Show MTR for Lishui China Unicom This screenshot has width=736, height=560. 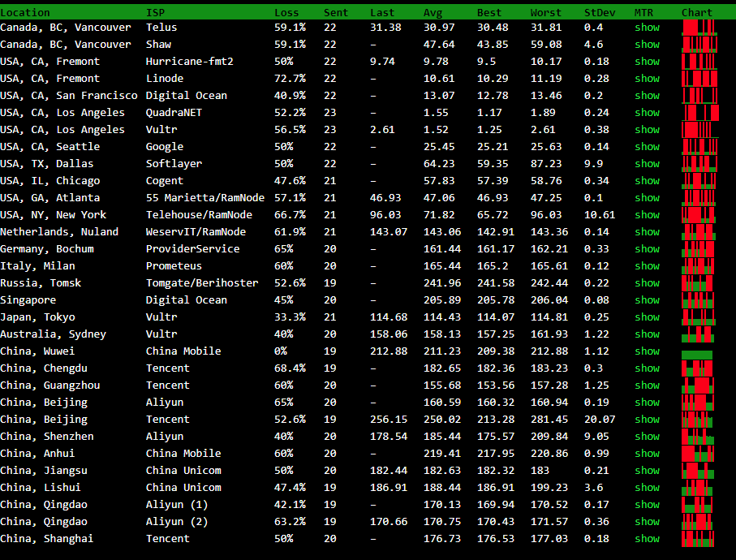coord(647,487)
